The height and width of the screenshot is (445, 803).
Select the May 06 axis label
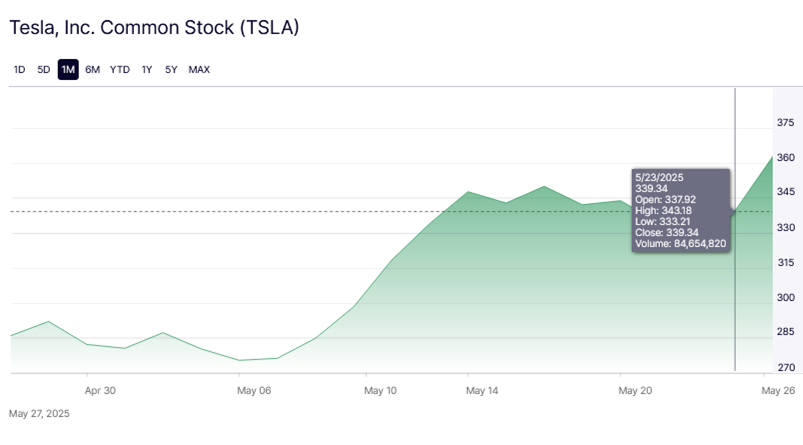coord(255,391)
